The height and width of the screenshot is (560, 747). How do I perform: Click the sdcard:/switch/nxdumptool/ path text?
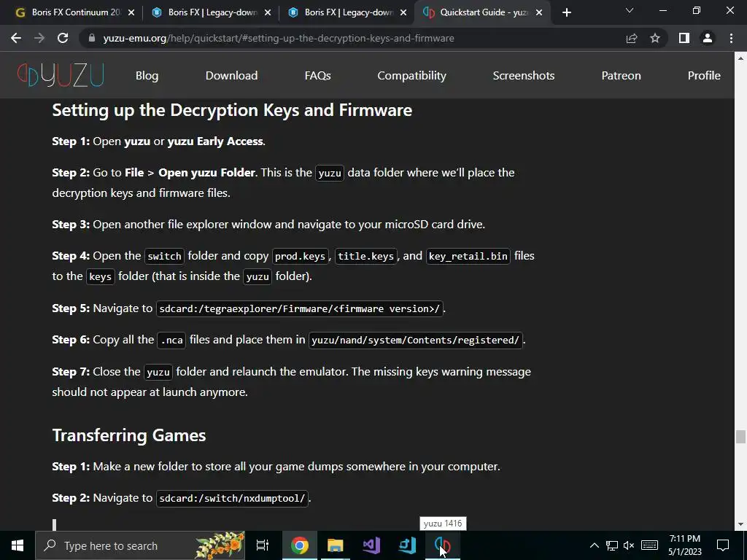[232, 498]
